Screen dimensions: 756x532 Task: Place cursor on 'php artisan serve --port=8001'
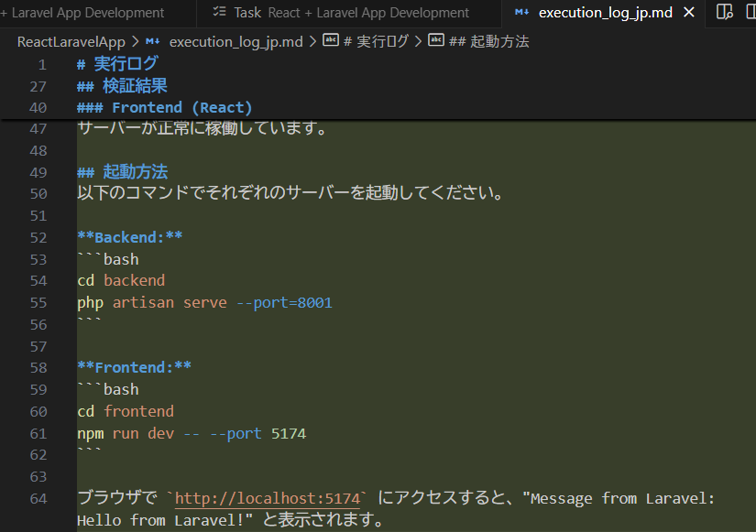[204, 302]
